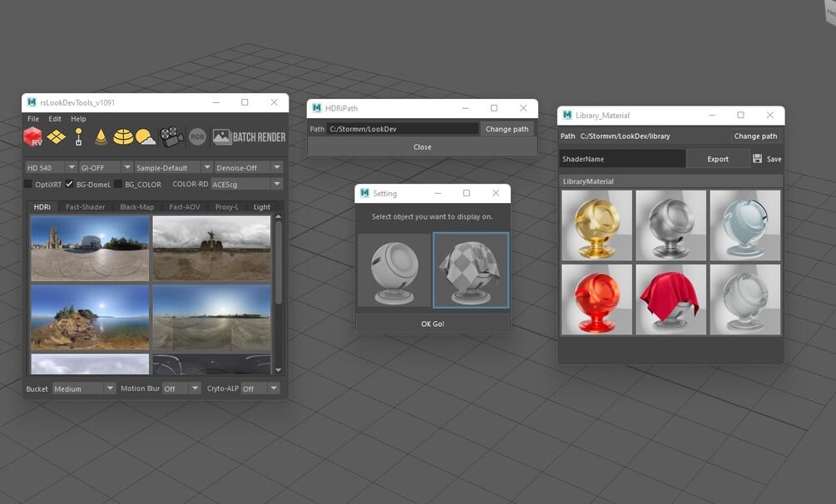Open Redshift RenderView with the red RV icon
This screenshot has width=836, height=504.
33,136
